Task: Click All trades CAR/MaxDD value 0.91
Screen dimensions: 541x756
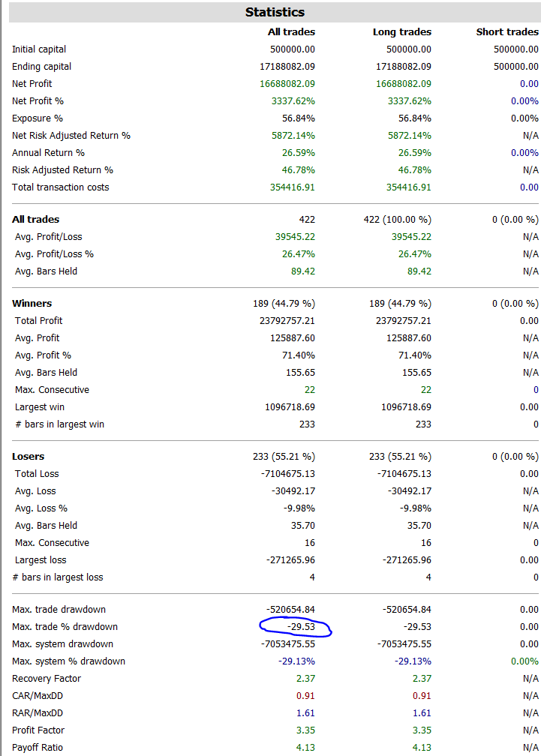Action: click(x=305, y=696)
